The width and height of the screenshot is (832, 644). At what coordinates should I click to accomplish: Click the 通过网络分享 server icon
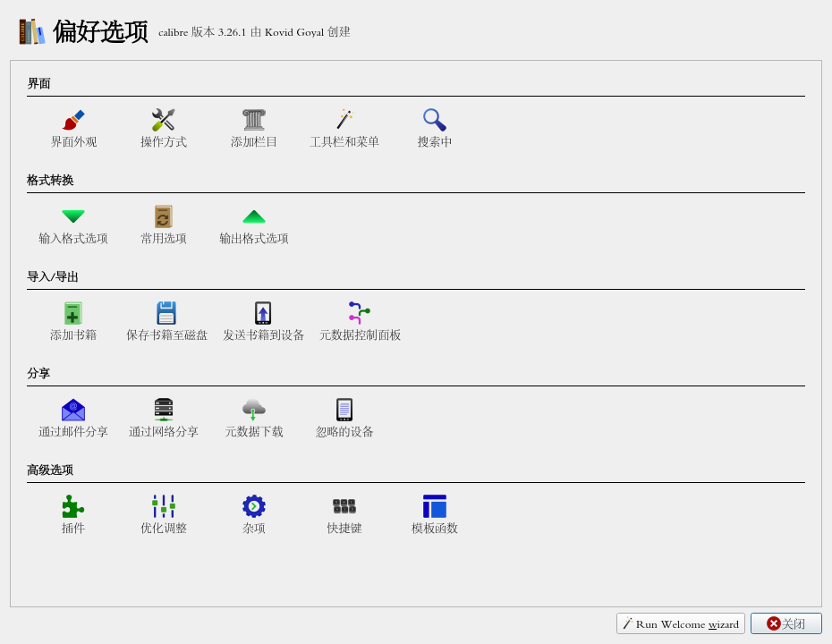point(164,410)
